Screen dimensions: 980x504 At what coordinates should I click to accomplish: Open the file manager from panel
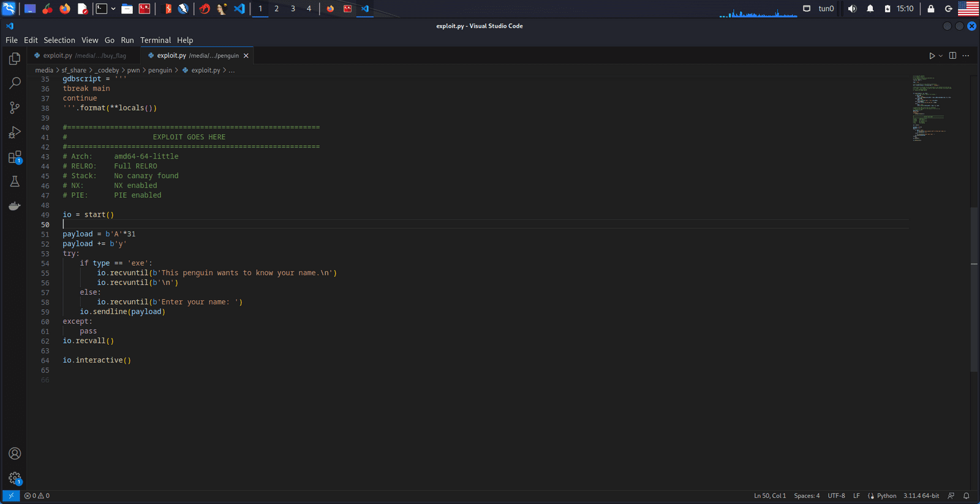point(127,9)
